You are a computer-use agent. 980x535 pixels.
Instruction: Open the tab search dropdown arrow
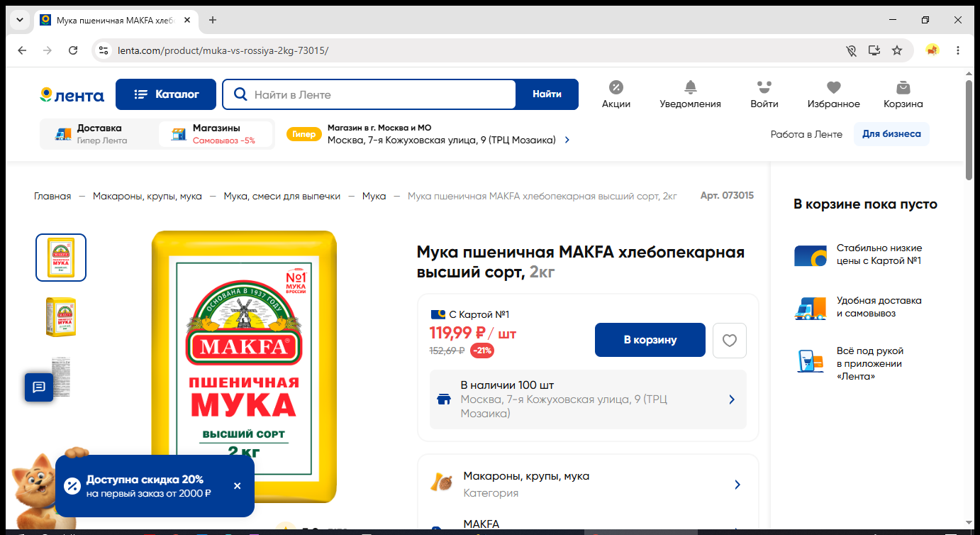tap(20, 20)
